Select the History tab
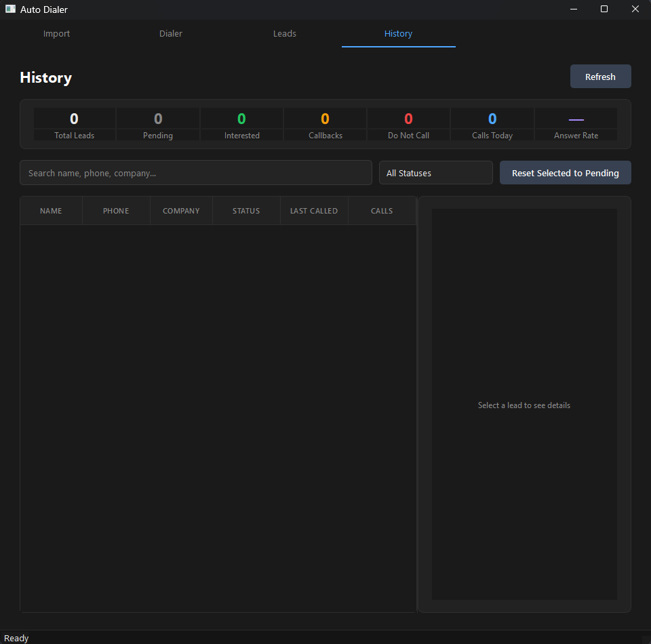The height and width of the screenshot is (644, 651). point(398,34)
